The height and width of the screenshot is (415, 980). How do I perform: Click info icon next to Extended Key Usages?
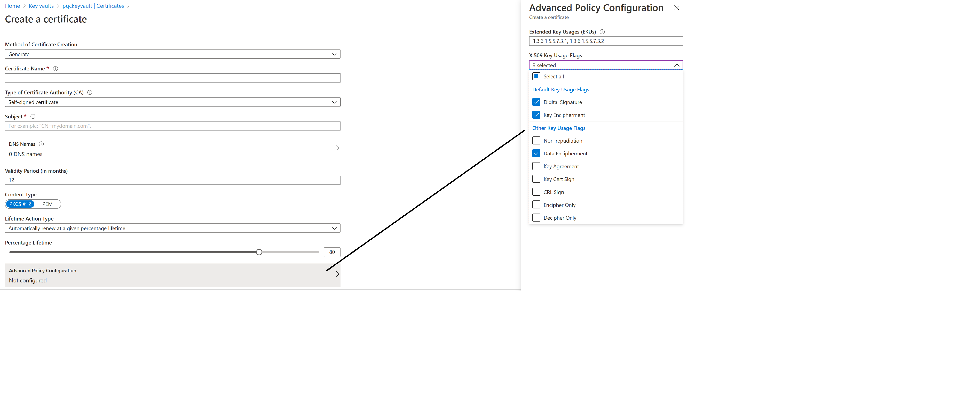point(602,32)
